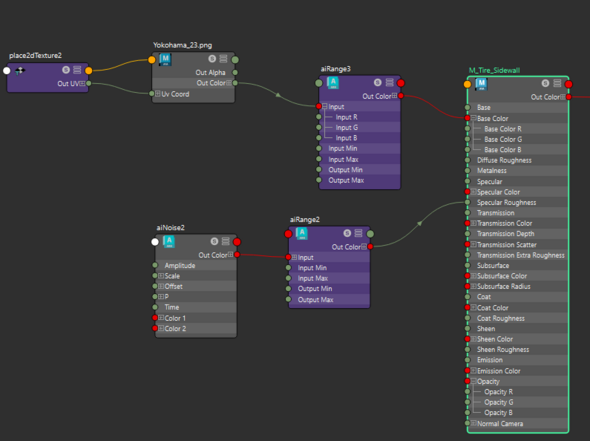Change view mode icon on aiRange3 node
This screenshot has height=441, width=590.
click(x=389, y=82)
